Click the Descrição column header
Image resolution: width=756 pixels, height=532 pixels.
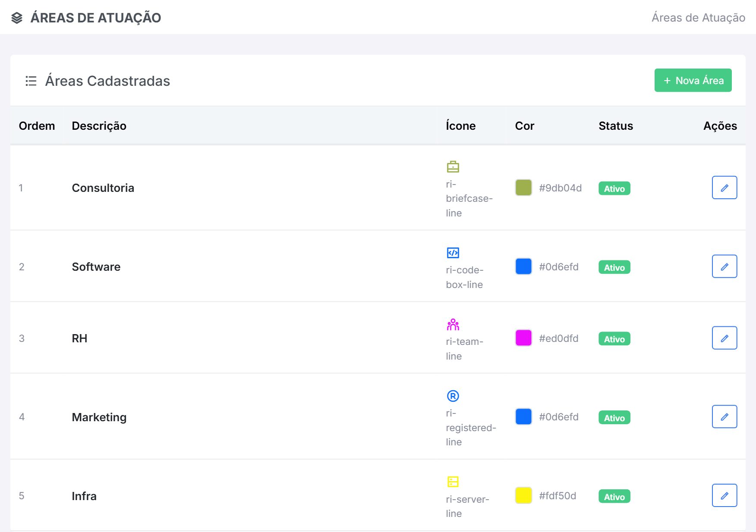pyautogui.click(x=99, y=126)
